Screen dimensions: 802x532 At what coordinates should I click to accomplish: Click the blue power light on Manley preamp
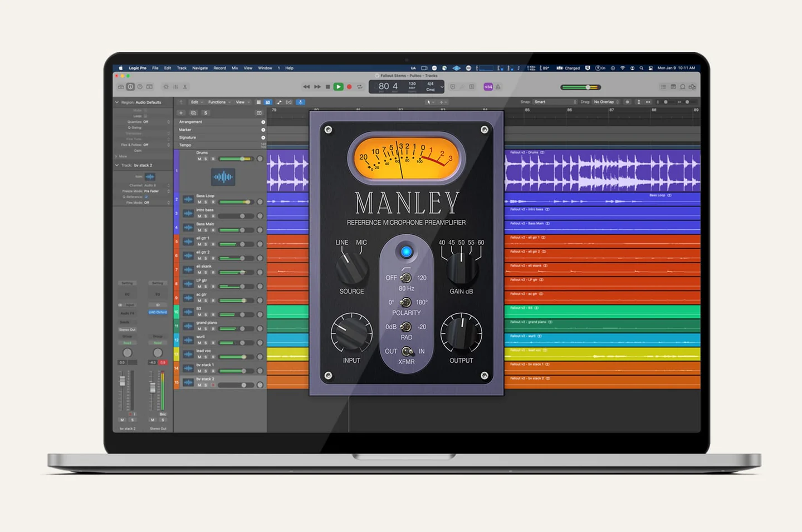point(407,252)
